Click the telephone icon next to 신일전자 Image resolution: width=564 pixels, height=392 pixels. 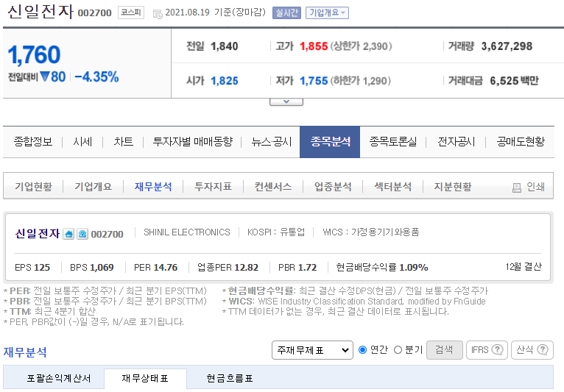[x=82, y=234]
